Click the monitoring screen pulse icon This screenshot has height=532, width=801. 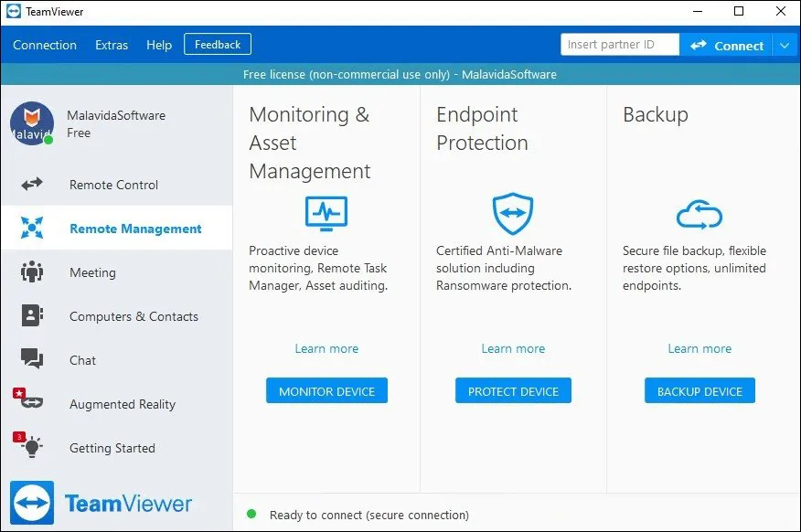point(326,214)
